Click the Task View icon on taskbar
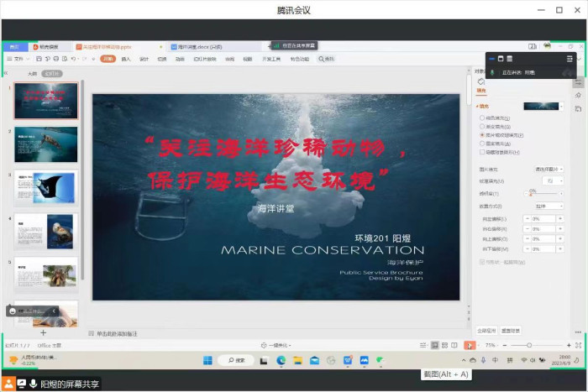 click(x=264, y=361)
